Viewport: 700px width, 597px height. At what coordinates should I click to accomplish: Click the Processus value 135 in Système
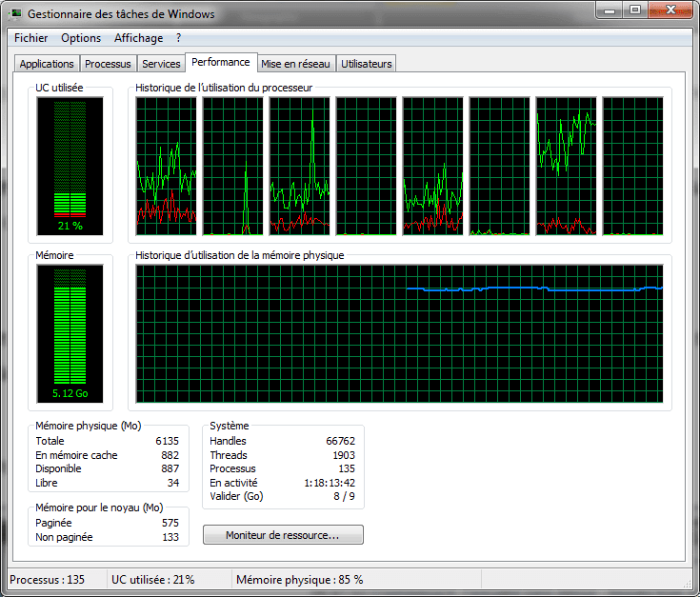pyautogui.click(x=347, y=468)
